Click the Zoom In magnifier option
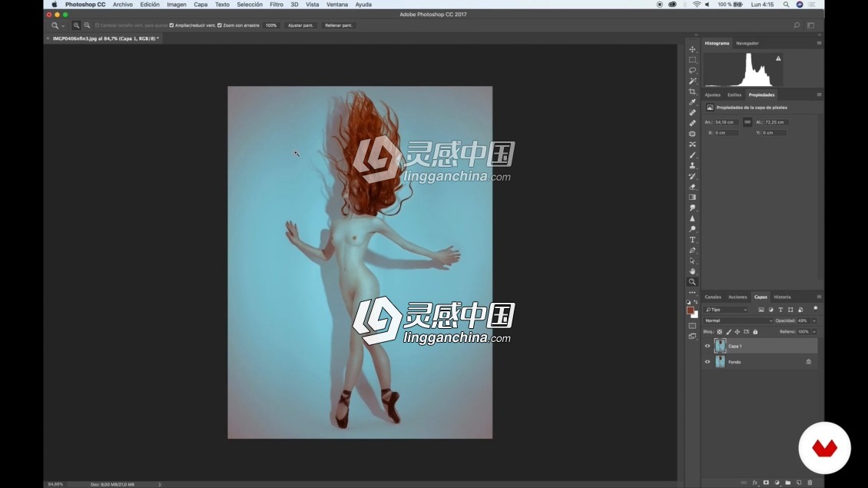Viewport: 868px width, 488px height. pyautogui.click(x=76, y=25)
